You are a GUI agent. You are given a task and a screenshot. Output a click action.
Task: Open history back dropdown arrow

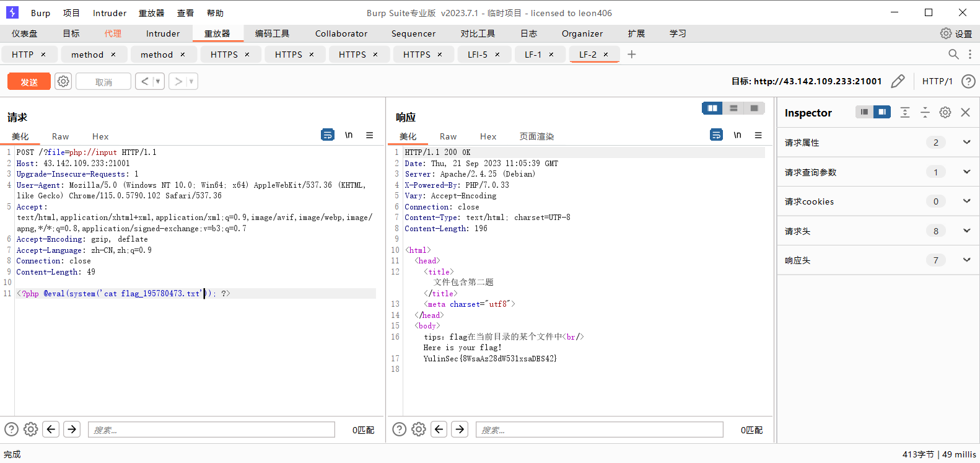tap(157, 81)
